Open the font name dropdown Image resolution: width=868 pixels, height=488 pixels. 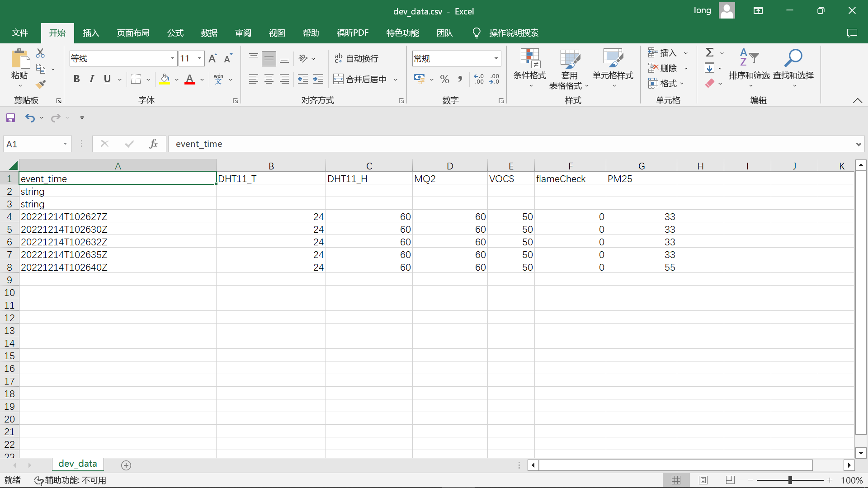point(172,58)
